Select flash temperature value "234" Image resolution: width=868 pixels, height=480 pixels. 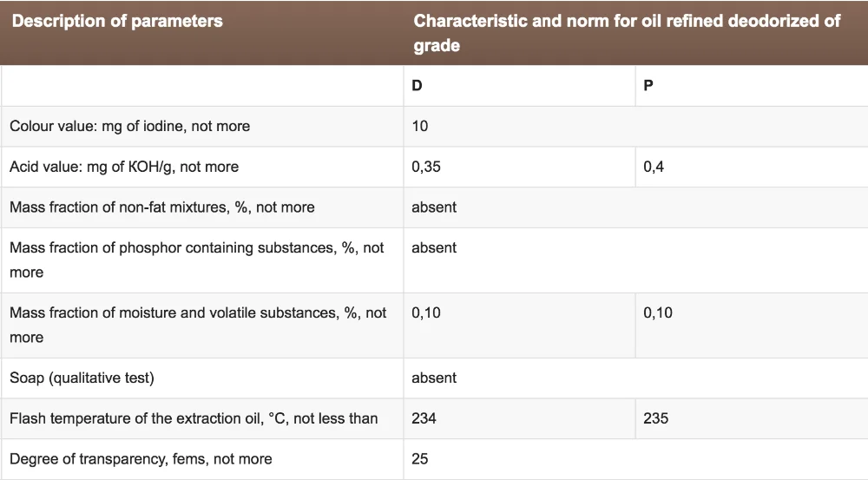coord(424,419)
